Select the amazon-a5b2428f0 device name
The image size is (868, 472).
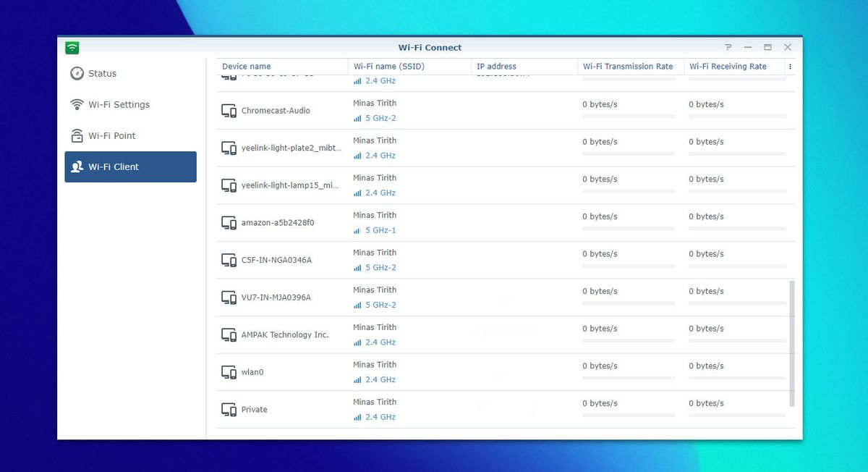click(278, 223)
